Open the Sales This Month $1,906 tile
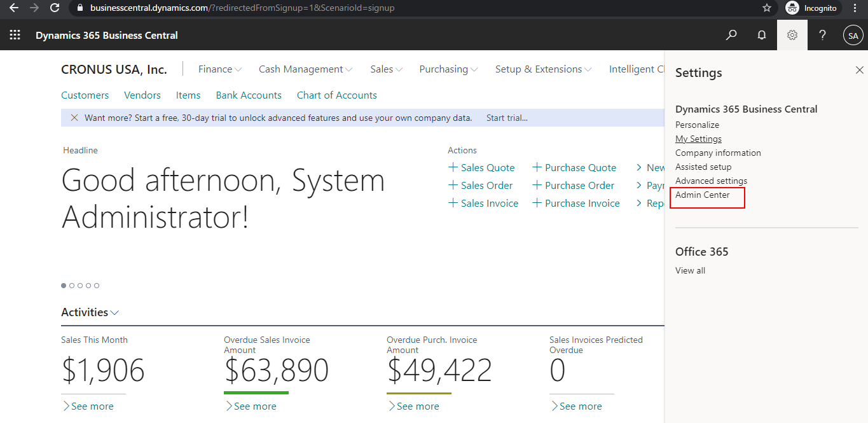Viewport: 868px width, 423px height. (x=103, y=370)
